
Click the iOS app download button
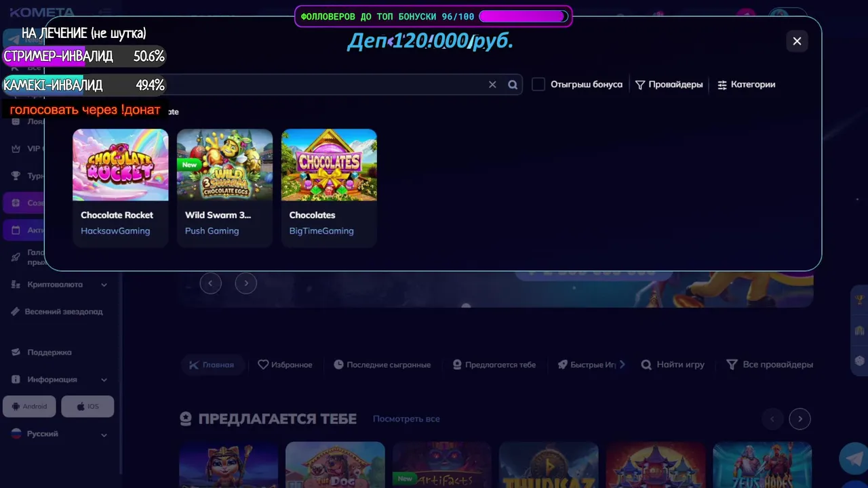pos(87,407)
